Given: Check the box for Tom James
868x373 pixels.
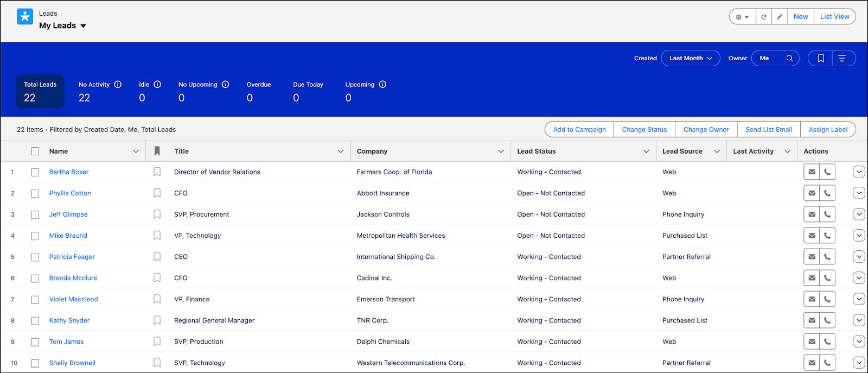Looking at the screenshot, I should pyautogui.click(x=35, y=342).
